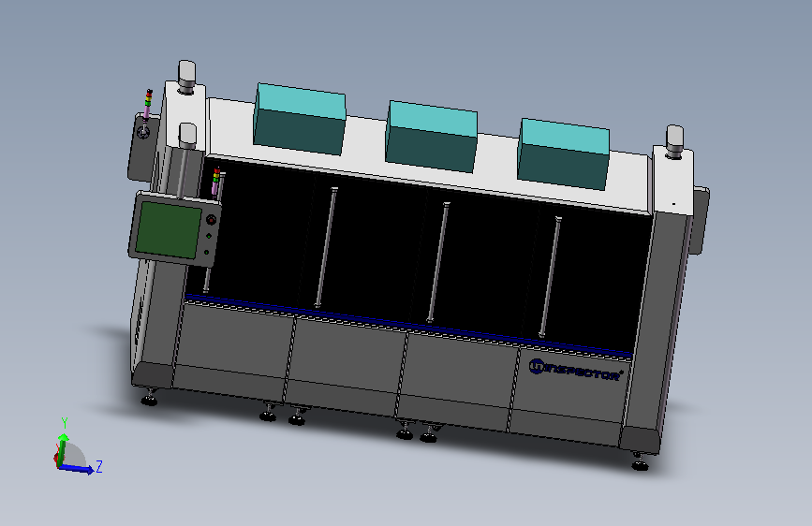Screen dimensions: 812x526
Task: Select the round knob on the left gray side box
Action: pyautogui.click(x=143, y=132)
